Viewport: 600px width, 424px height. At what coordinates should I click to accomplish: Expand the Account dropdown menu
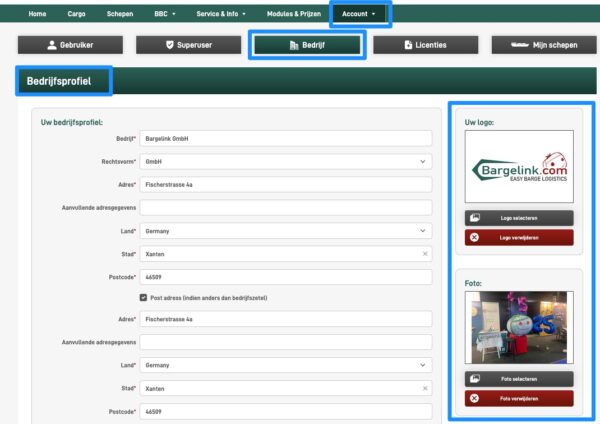tap(359, 14)
